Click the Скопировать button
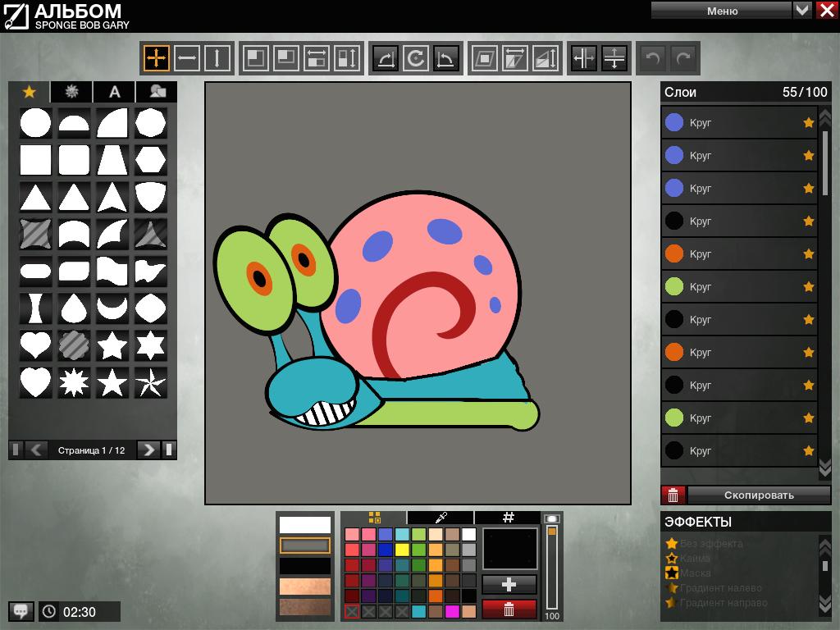Viewport: 840px width, 630px height. tap(759, 495)
